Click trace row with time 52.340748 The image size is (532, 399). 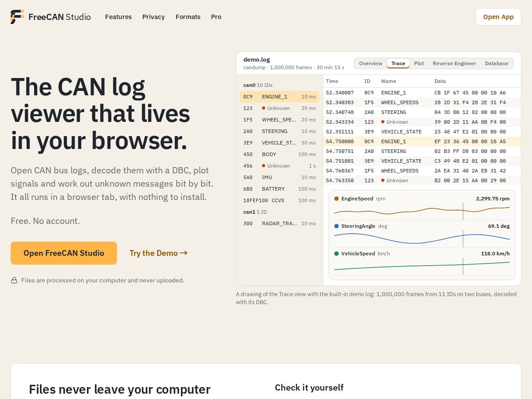click(422, 112)
